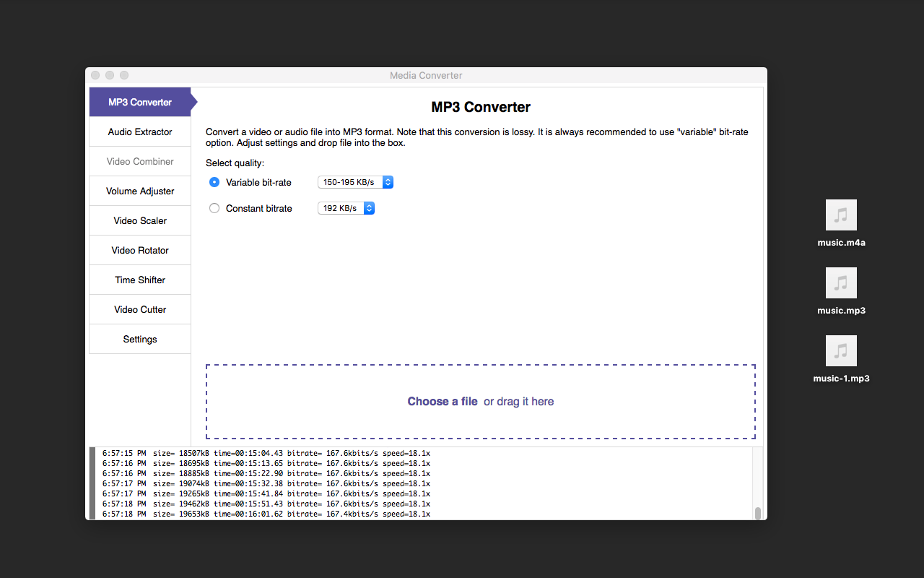The width and height of the screenshot is (924, 578).
Task: Open the Settings panel
Action: [139, 339]
